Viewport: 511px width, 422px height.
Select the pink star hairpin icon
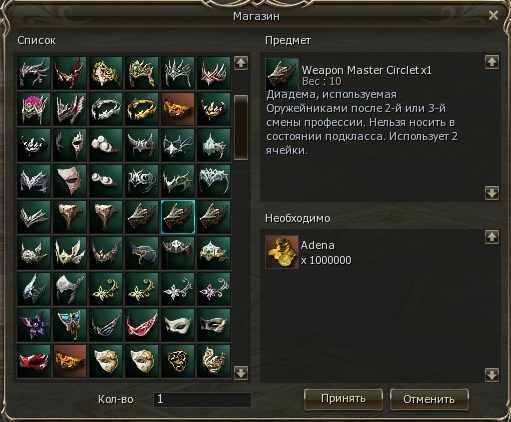click(x=214, y=289)
